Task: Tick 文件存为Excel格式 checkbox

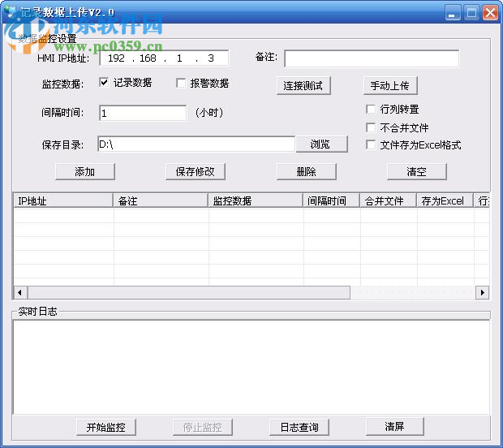Action: coord(371,144)
